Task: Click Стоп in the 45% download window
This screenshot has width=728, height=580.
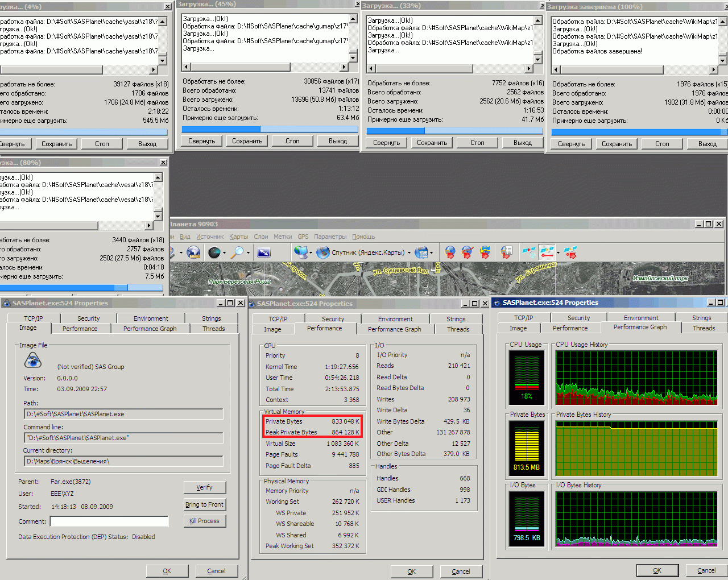Action: 292,141
